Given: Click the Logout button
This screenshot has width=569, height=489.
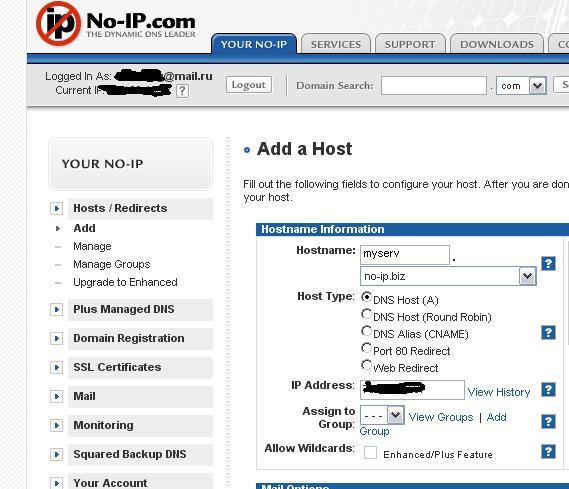Looking at the screenshot, I should pyautogui.click(x=249, y=85).
